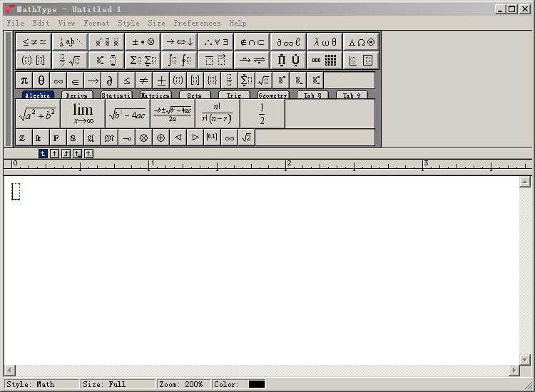Open the underbar and overbar templates palette
Image resolution: width=535 pixels, height=392 pixels.
tap(215, 61)
